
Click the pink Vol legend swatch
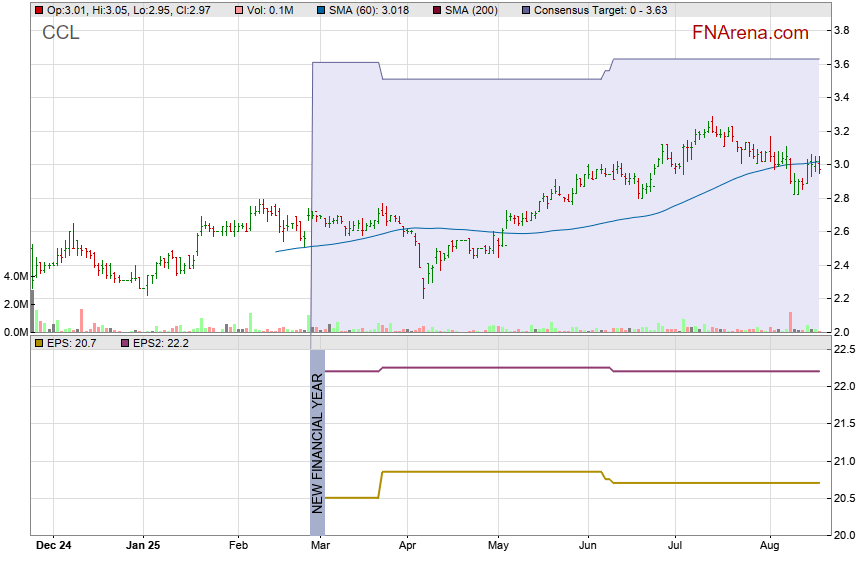(x=237, y=10)
